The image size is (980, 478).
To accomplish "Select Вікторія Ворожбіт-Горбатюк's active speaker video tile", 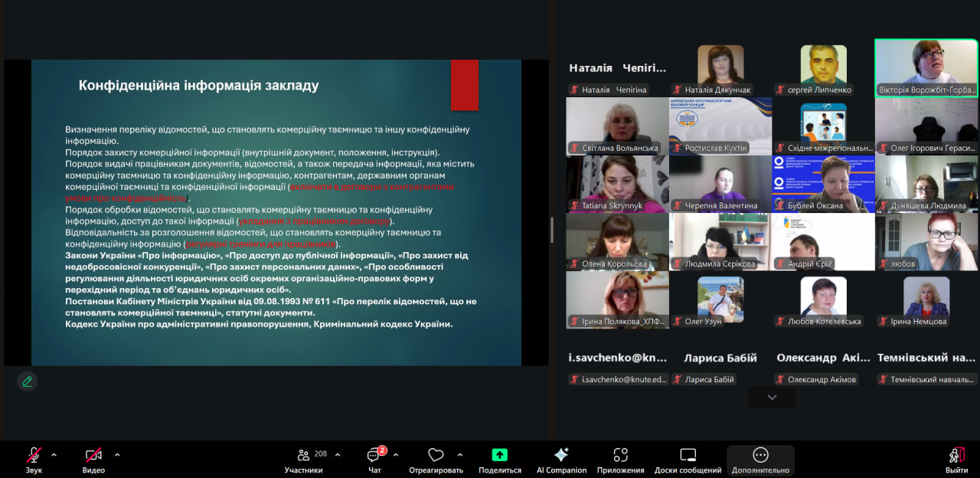I will (926, 67).
